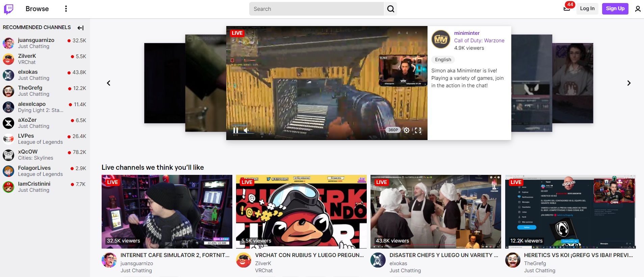
Task: Open stream title INTERNET CAFE SIMULATOR 2
Action: coord(175,255)
